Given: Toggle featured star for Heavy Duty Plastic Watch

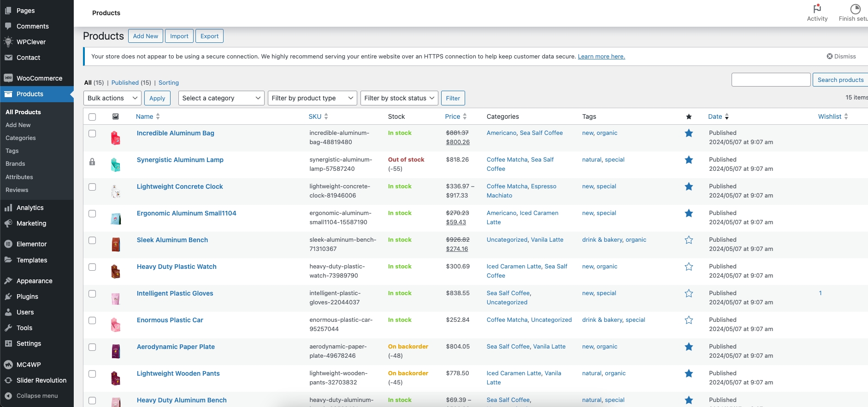Looking at the screenshot, I should (689, 267).
